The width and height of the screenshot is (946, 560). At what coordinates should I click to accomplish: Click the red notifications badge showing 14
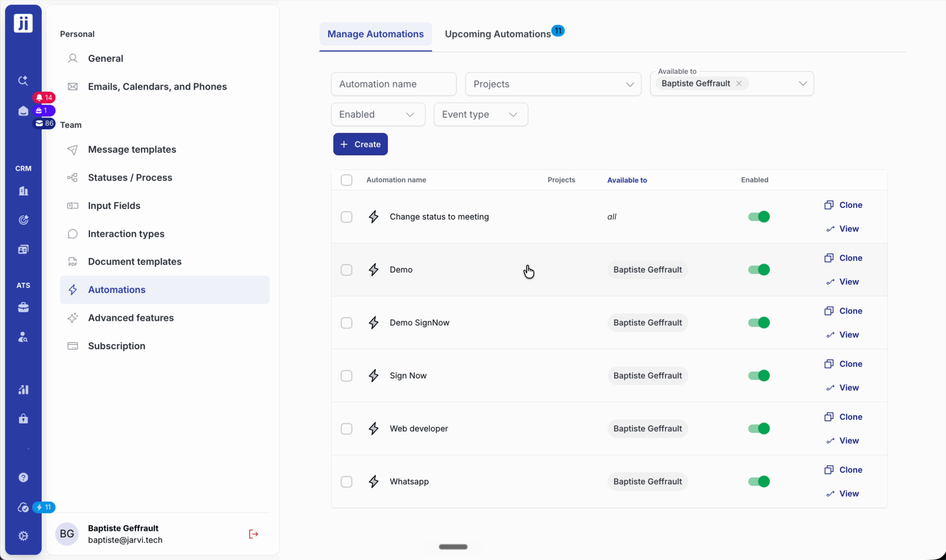pos(44,98)
